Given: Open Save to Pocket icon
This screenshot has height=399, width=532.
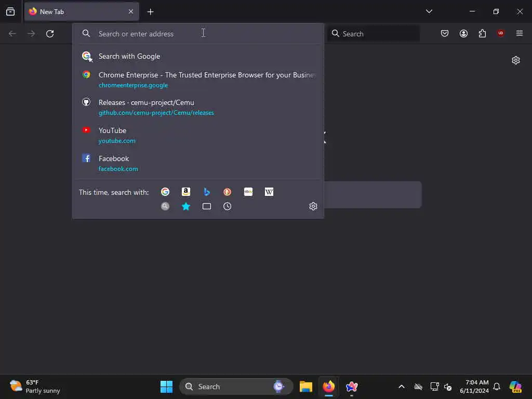Looking at the screenshot, I should point(445,33).
